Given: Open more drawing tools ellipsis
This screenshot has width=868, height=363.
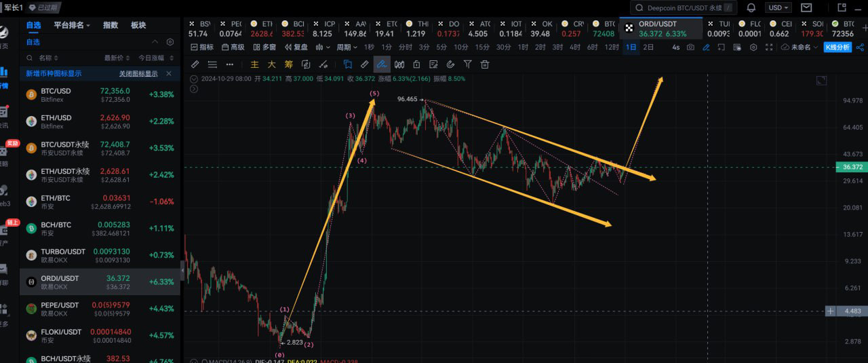Looking at the screenshot, I should 230,64.
